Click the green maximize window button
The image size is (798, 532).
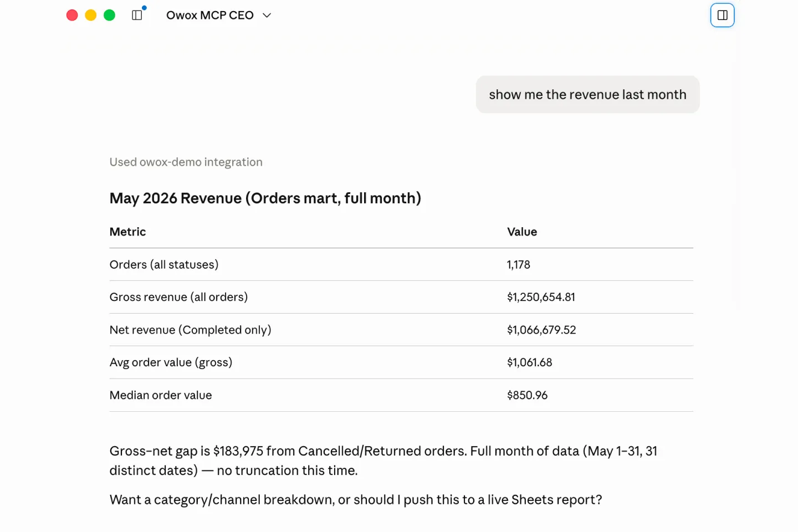click(x=110, y=15)
